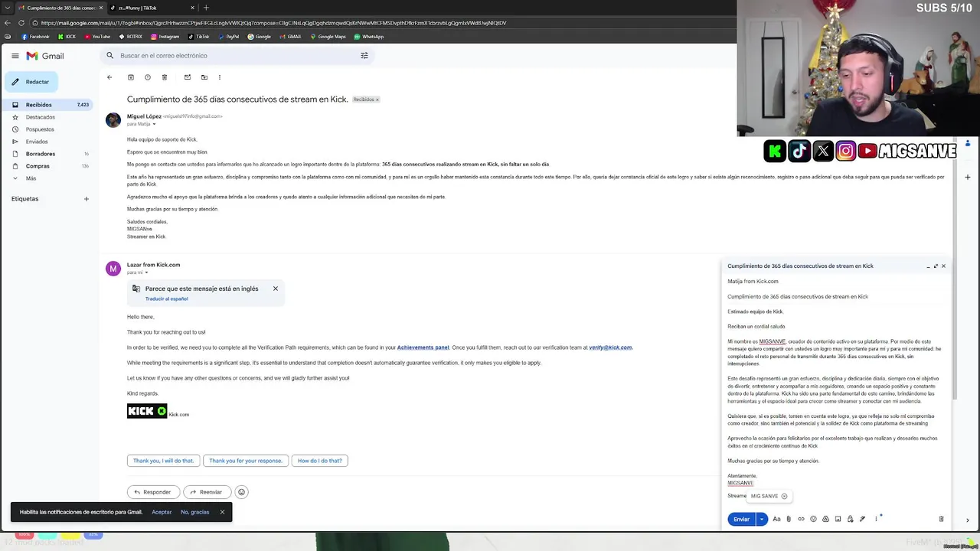This screenshot has height=551, width=980.
Task: Dismiss the translation suggestion banner
Action: click(276, 289)
